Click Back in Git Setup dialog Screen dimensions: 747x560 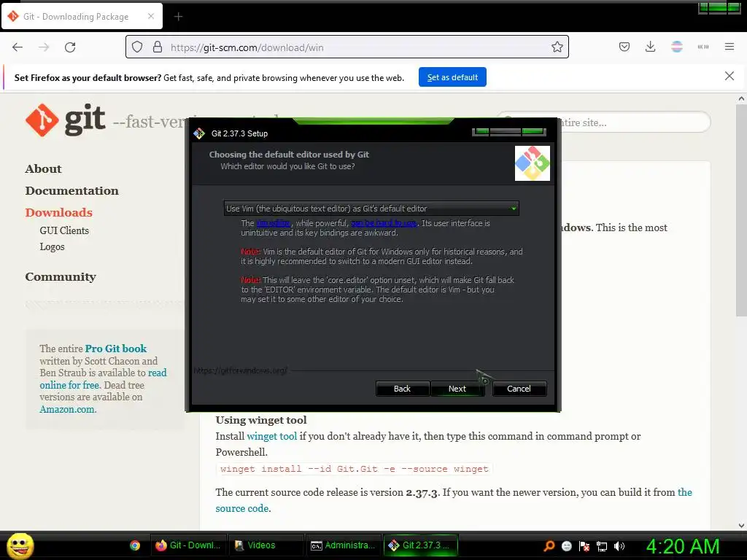[402, 389]
